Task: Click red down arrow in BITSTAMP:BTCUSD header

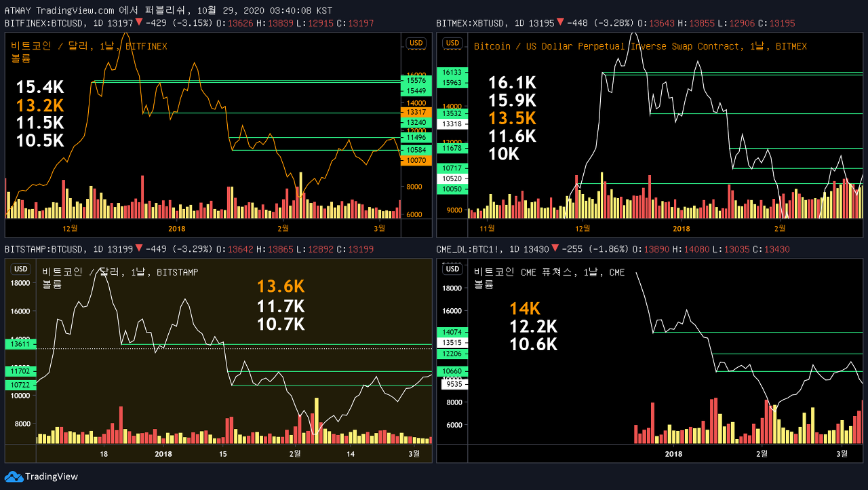Action: [x=139, y=249]
